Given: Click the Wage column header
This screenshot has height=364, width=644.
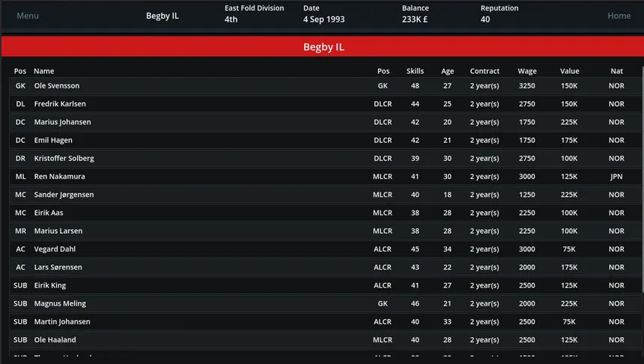Looking at the screenshot, I should [x=527, y=71].
